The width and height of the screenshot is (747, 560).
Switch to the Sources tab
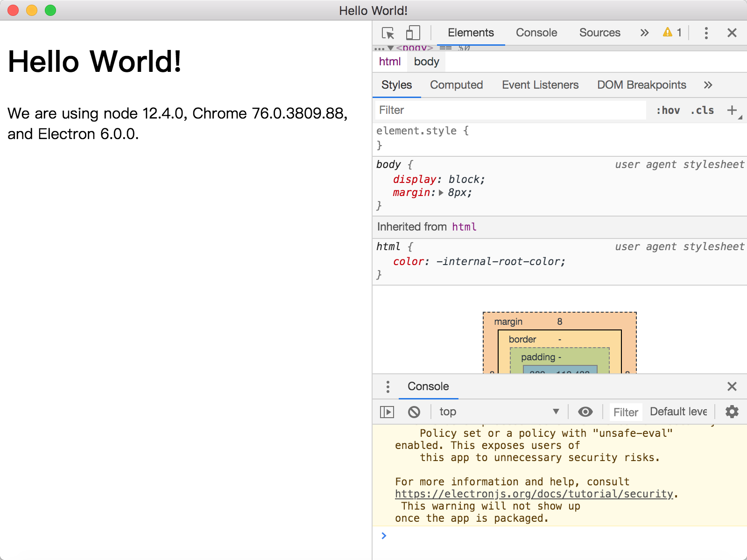tap(599, 33)
